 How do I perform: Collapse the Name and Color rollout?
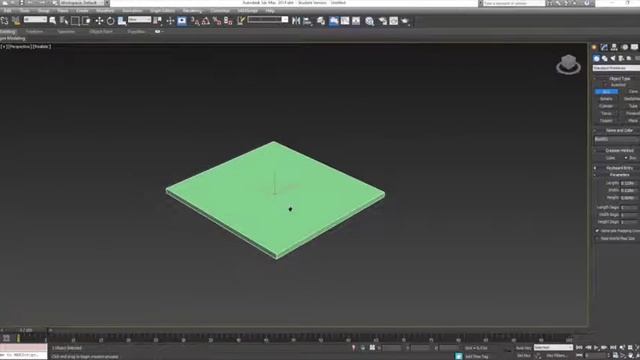pyautogui.click(x=619, y=131)
